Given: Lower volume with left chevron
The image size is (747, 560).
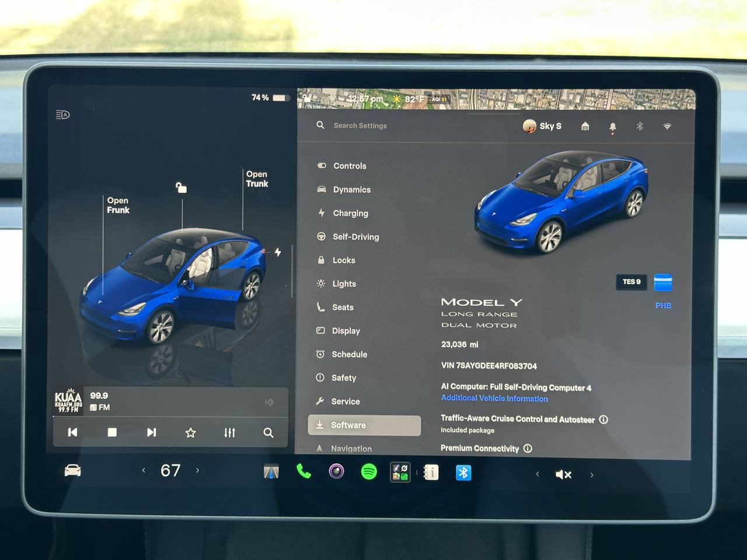Looking at the screenshot, I should [x=537, y=474].
